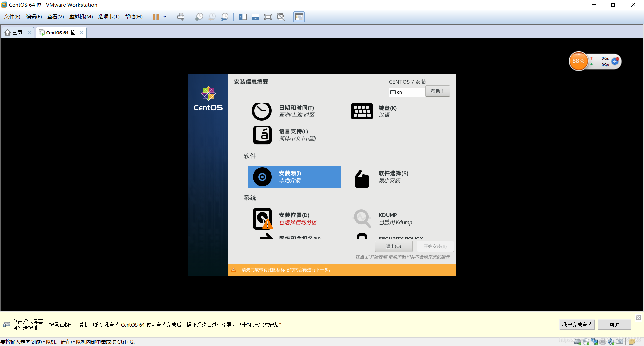Click the 帮助！ button in the installer

(x=437, y=91)
